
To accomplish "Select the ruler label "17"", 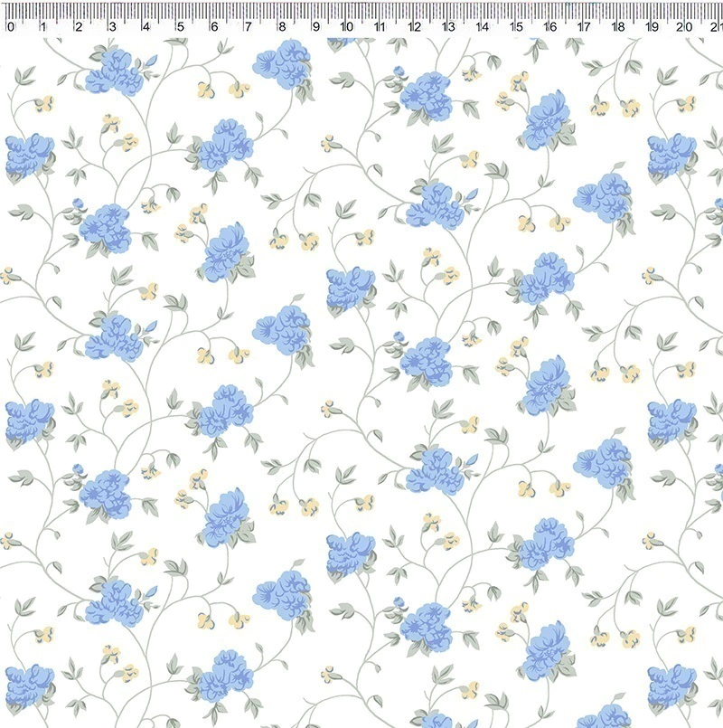I will tap(584, 26).
